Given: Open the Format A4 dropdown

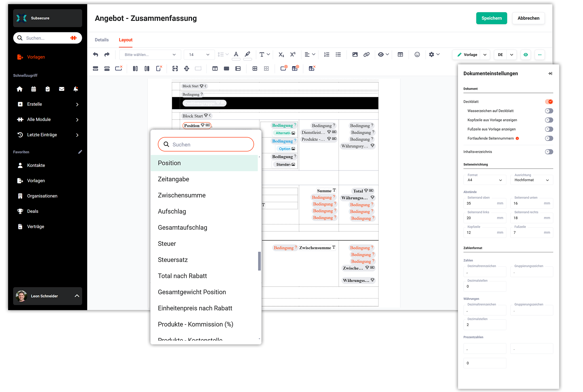Looking at the screenshot, I should point(485,180).
